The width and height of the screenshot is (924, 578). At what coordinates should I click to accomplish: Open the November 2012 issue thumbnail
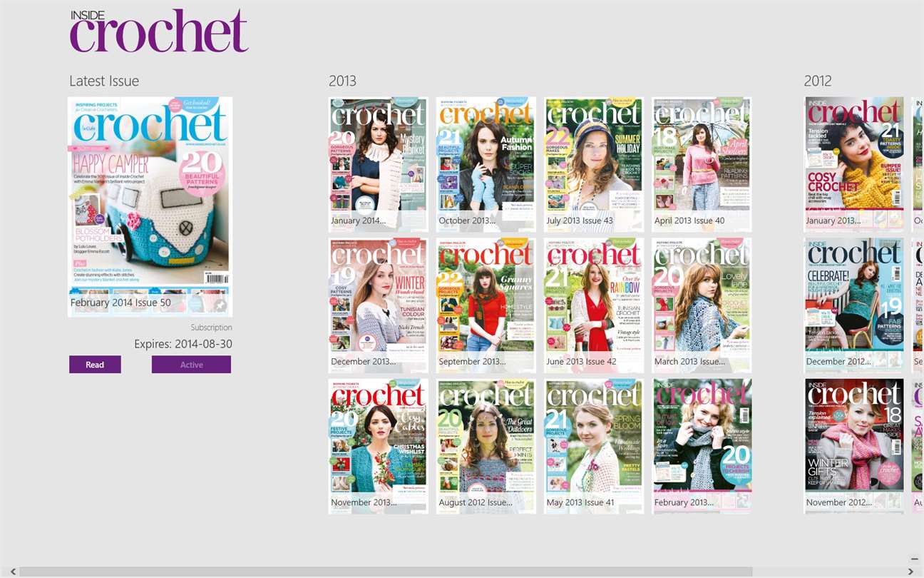(x=854, y=446)
